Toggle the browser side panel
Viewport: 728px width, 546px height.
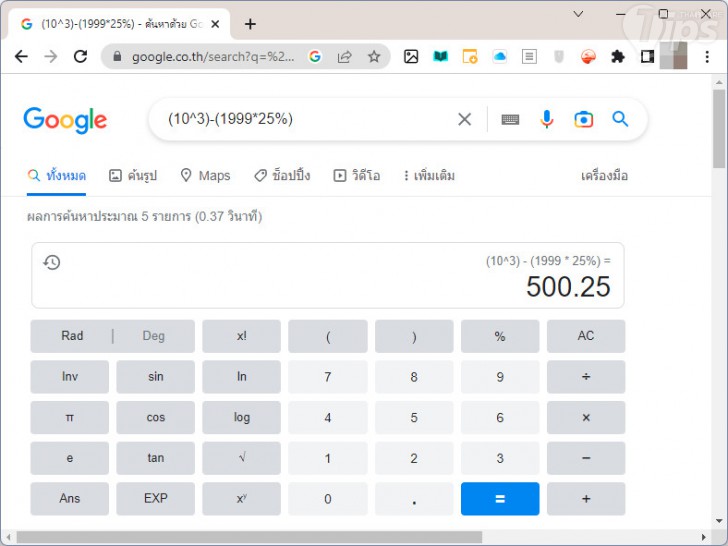pyautogui.click(x=647, y=57)
